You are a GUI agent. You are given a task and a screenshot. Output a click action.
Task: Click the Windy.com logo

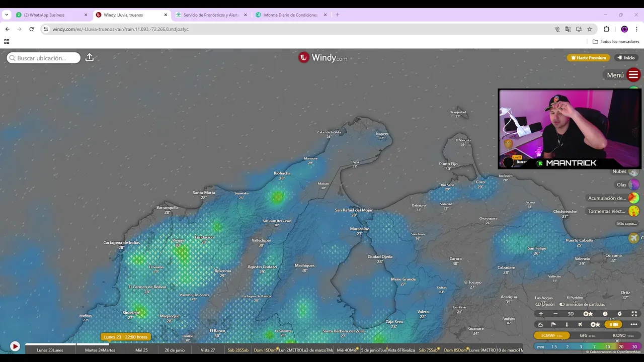(x=323, y=58)
